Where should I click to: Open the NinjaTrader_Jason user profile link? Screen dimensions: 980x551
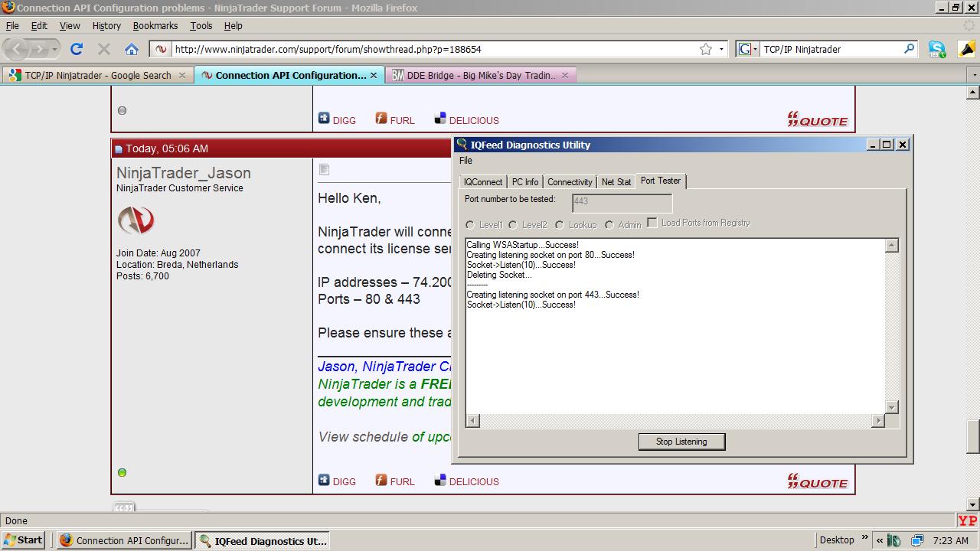pos(184,173)
